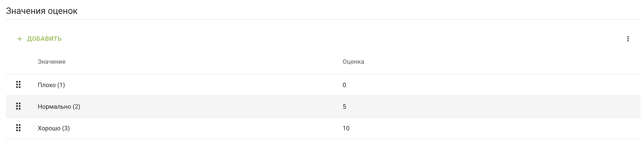
Task: Click the score 0 cell
Action: 344,85
